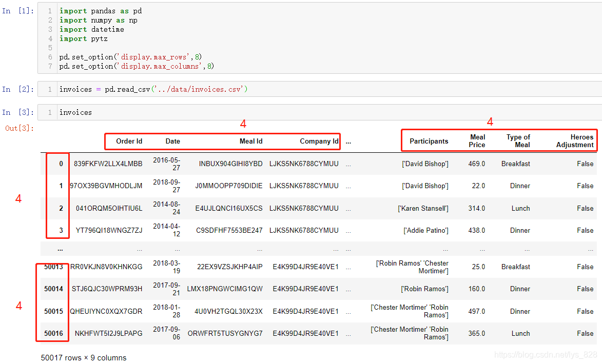The width and height of the screenshot is (602, 364).
Task: Click participant ['Robin Ramos'] in row 50014
Action: (424, 289)
